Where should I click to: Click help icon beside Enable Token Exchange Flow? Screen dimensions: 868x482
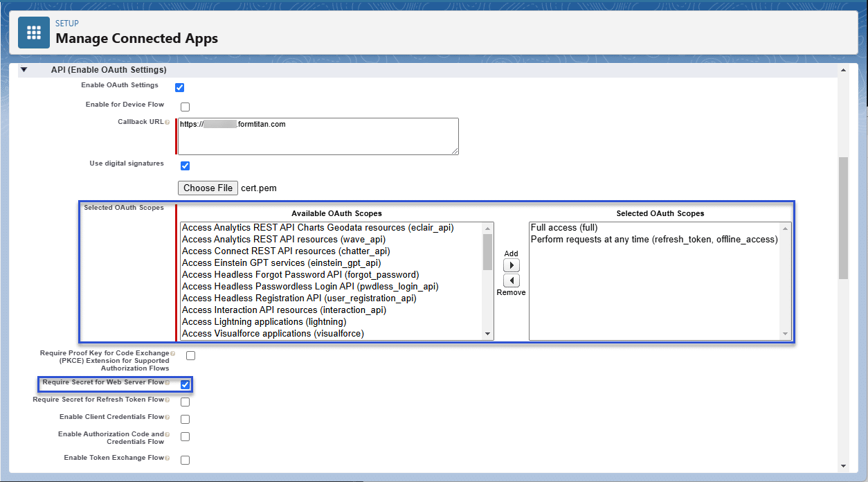[x=167, y=458]
